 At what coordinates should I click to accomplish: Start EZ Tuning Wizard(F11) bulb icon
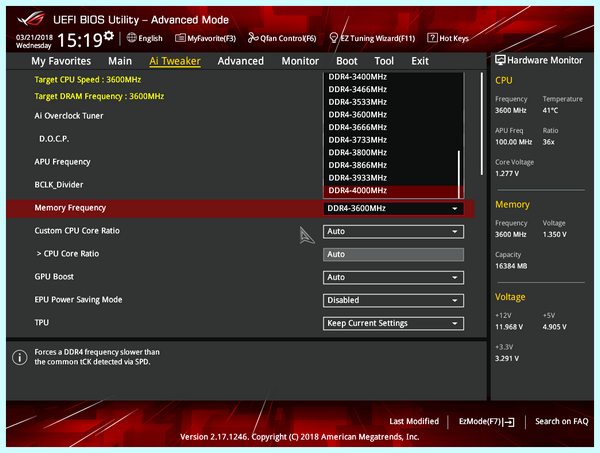tap(334, 37)
